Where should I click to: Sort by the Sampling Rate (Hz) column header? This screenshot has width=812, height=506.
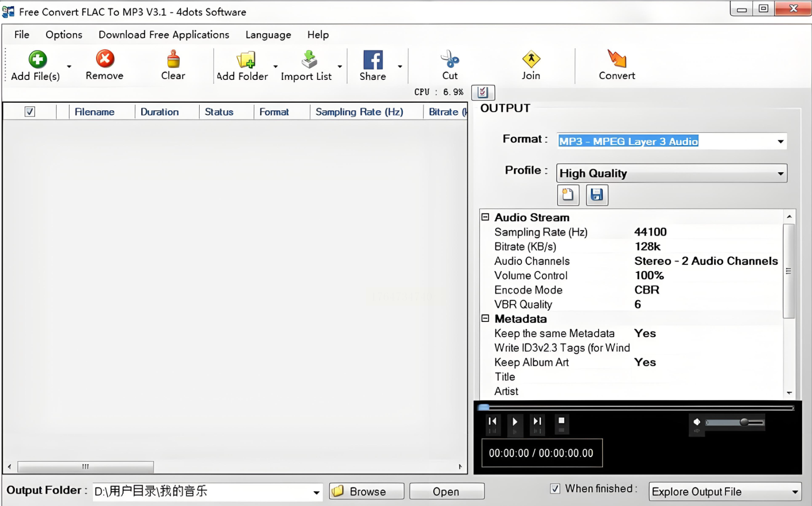(367, 112)
